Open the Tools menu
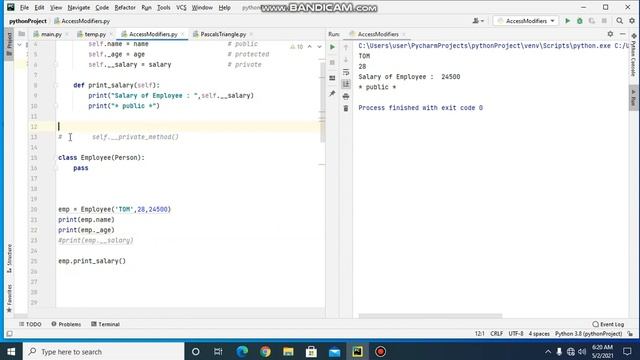 164,7
